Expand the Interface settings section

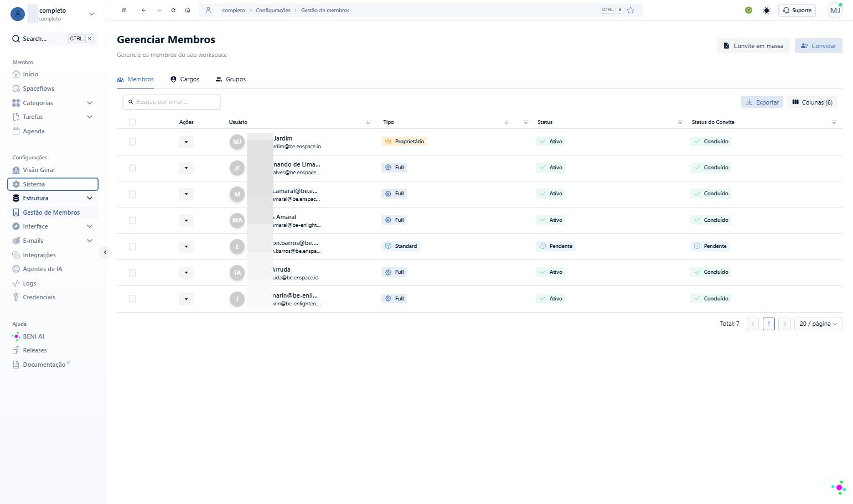(90, 226)
